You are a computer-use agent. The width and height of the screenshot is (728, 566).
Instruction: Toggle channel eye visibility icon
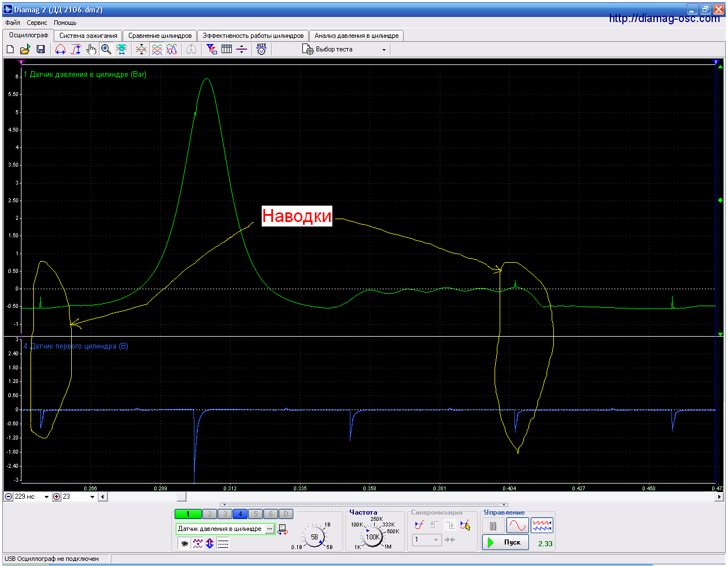pyautogui.click(x=184, y=543)
